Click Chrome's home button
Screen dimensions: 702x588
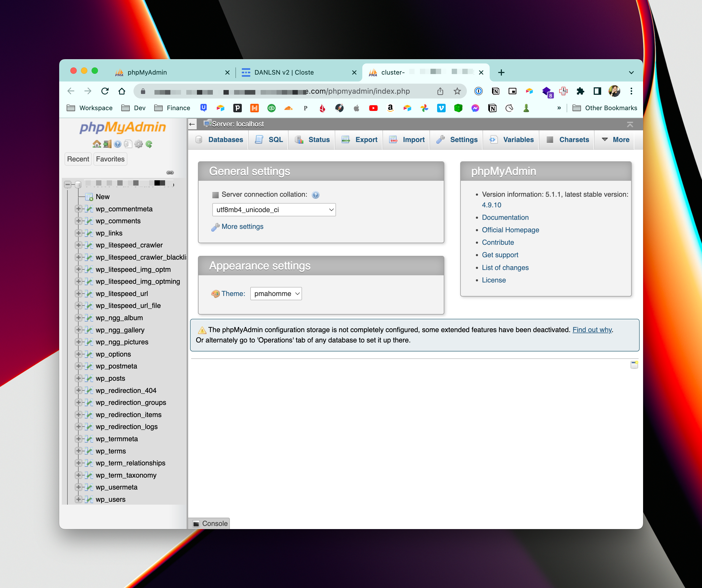(122, 91)
